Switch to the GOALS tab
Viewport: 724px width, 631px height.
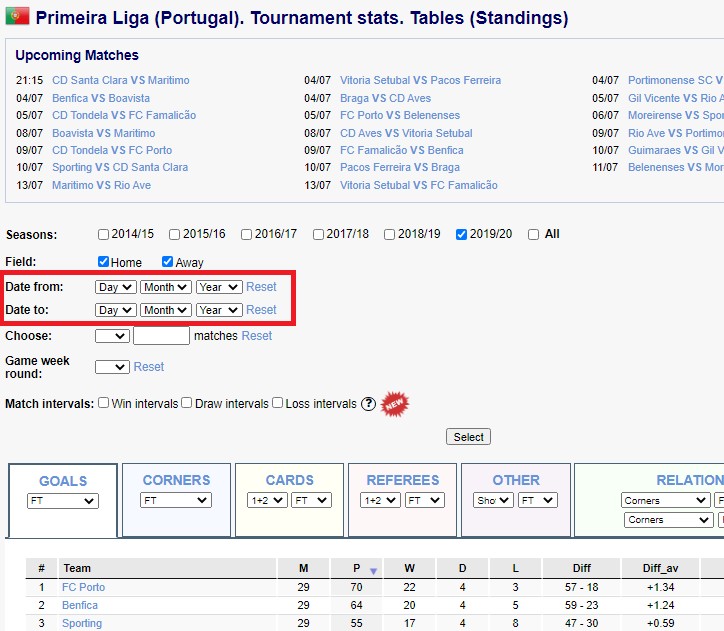click(63, 481)
